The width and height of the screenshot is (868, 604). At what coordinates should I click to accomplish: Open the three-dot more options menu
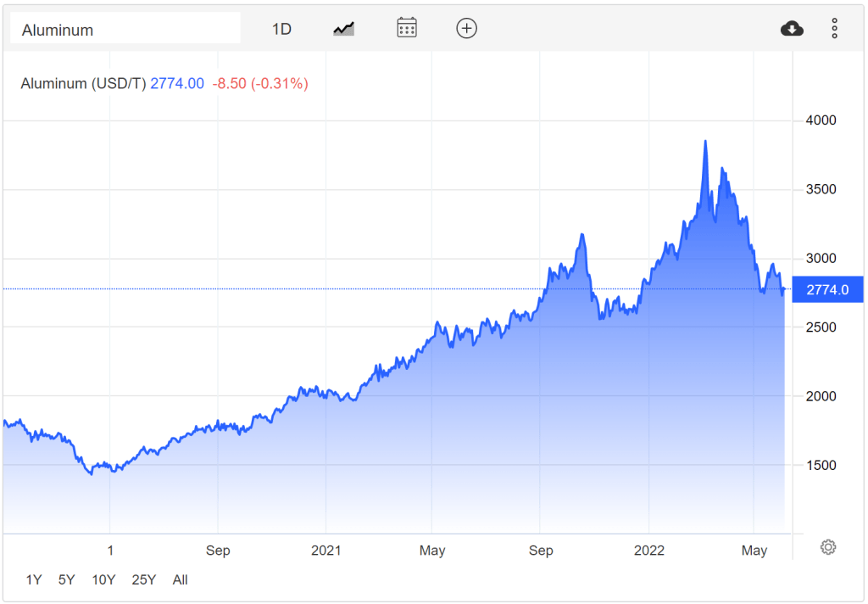(834, 29)
